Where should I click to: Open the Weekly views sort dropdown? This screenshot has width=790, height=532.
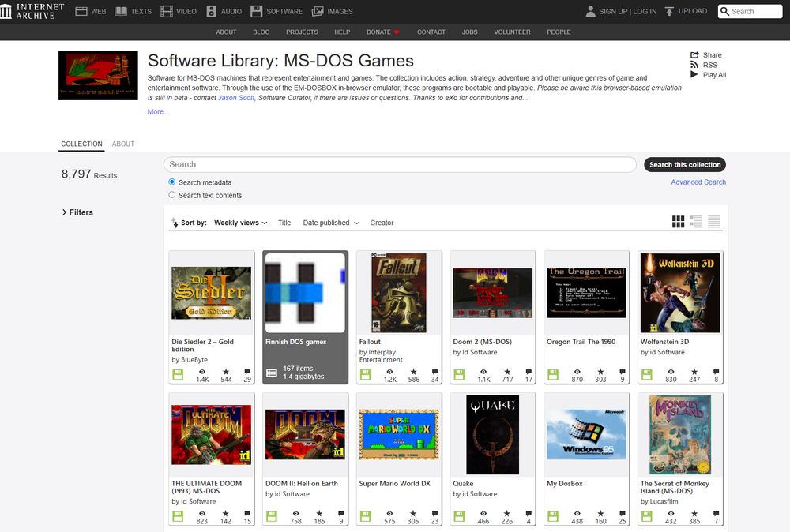click(x=240, y=223)
